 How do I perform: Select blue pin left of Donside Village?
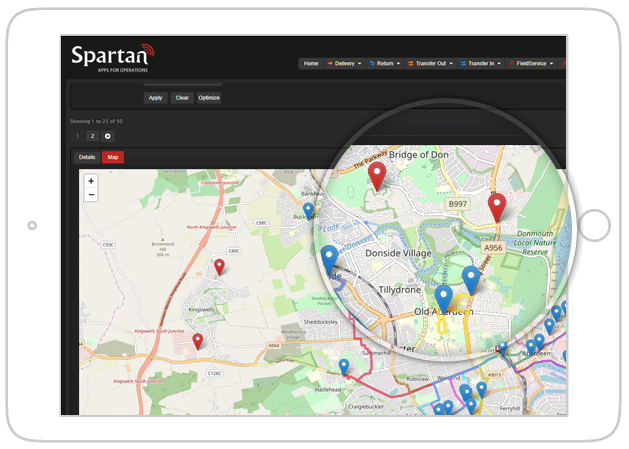click(x=330, y=259)
